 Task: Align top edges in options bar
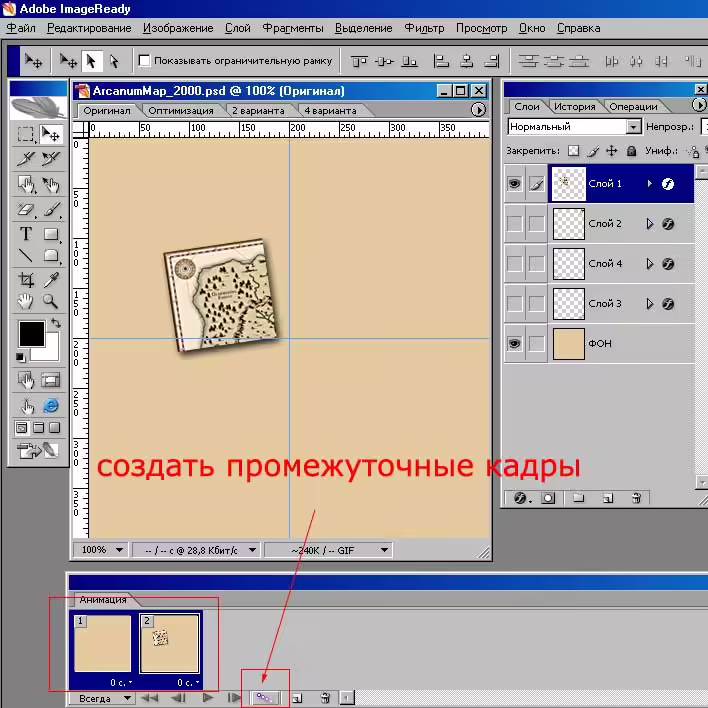tap(359, 61)
